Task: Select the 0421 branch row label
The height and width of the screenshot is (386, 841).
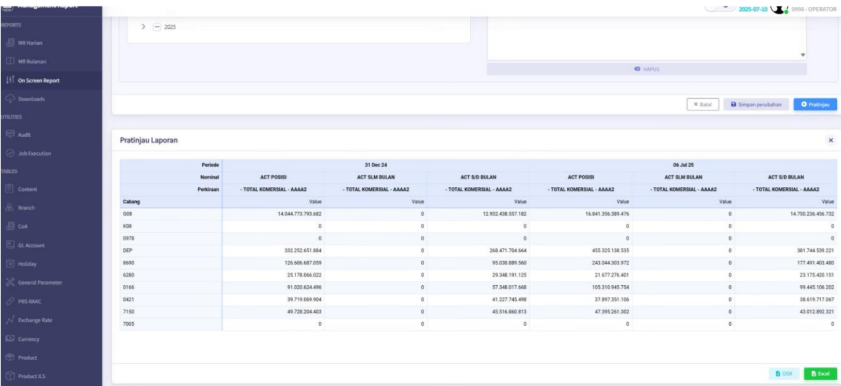Action: (128, 300)
